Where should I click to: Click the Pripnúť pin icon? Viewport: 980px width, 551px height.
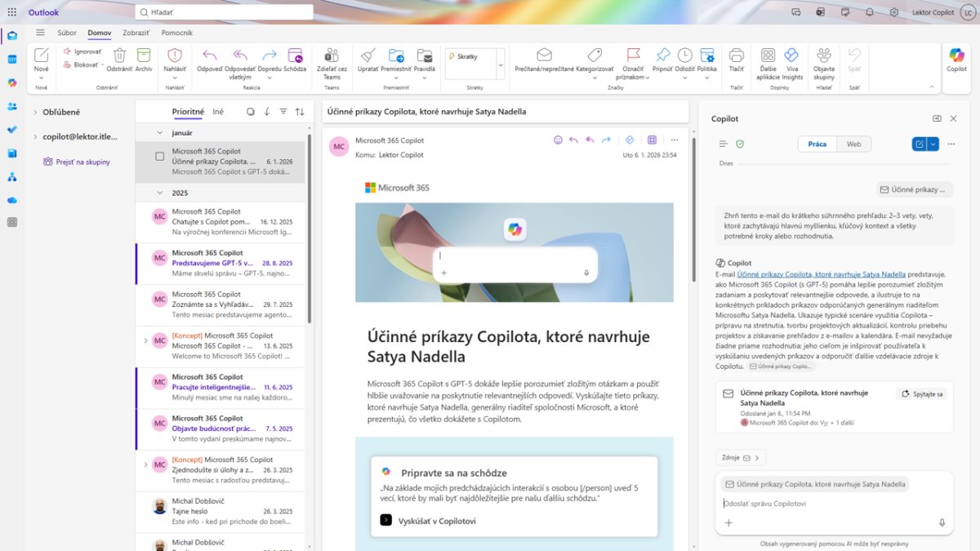pyautogui.click(x=662, y=56)
